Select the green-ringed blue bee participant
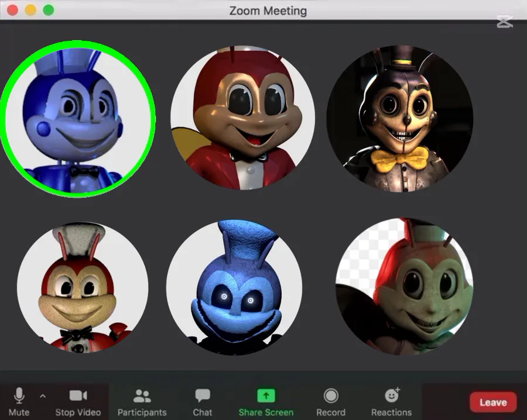Screen dimensions: 527x420 point(78,118)
